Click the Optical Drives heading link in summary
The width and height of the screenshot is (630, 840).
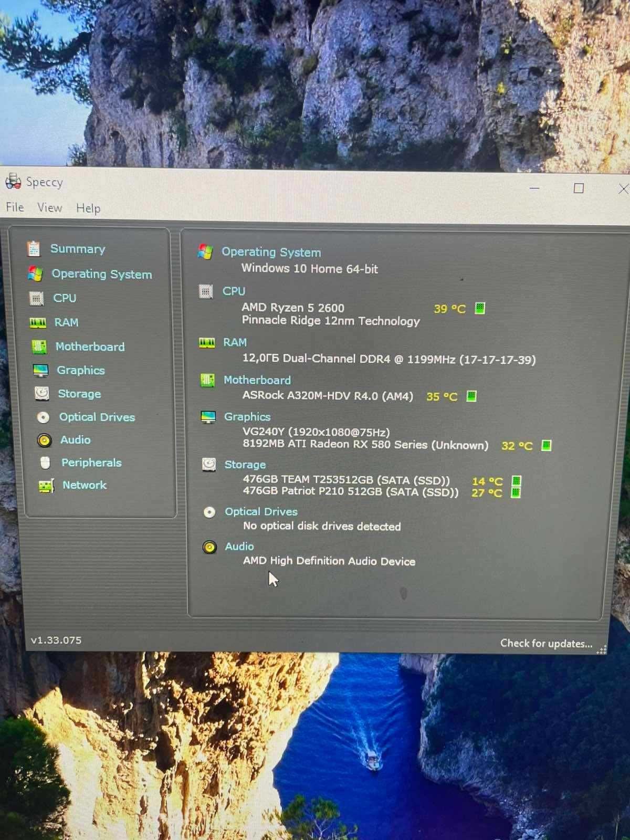(x=261, y=512)
